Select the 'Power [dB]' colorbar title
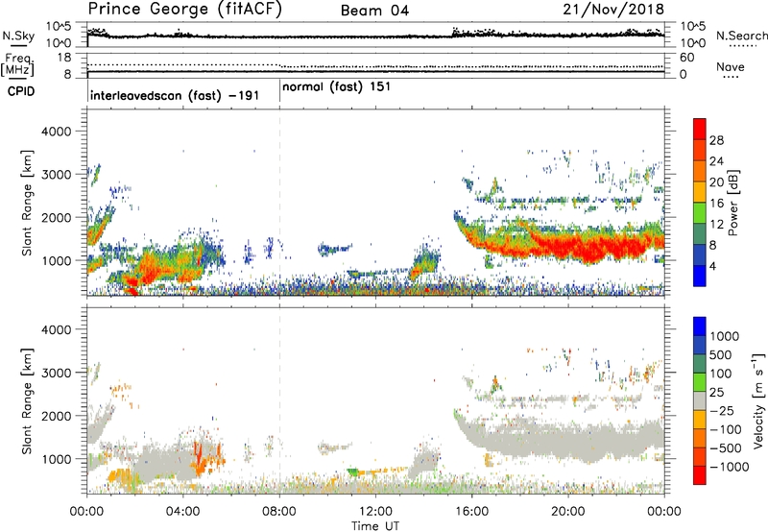This screenshot has width=768, height=532. [733, 203]
